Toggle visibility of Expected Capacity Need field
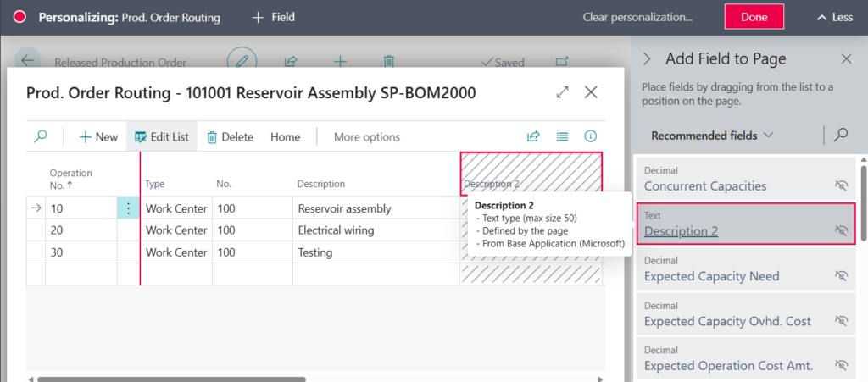This screenshot has height=382, width=868. (841, 275)
